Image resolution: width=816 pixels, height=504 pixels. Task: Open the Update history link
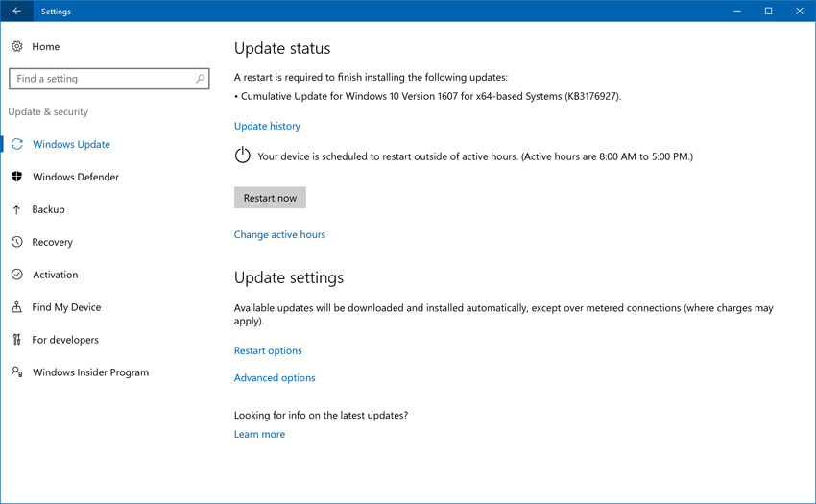pos(267,126)
